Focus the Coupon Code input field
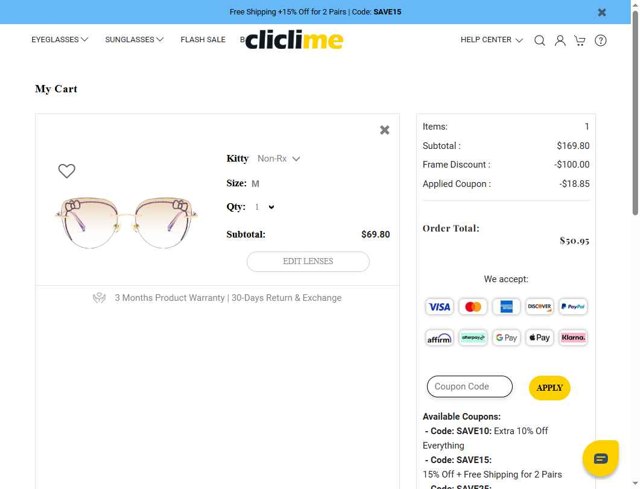Viewport: 640px width, 489px height. (470, 387)
